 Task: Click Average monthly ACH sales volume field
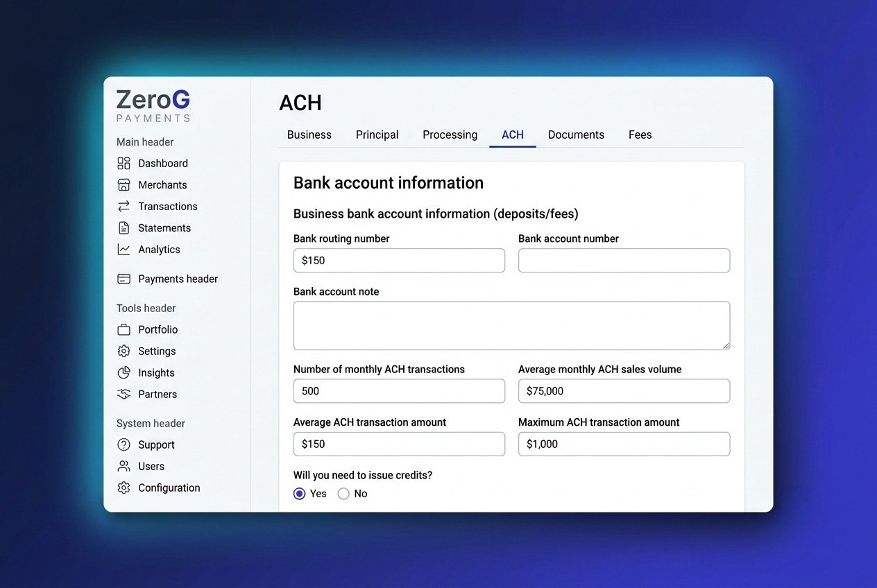pyautogui.click(x=624, y=391)
